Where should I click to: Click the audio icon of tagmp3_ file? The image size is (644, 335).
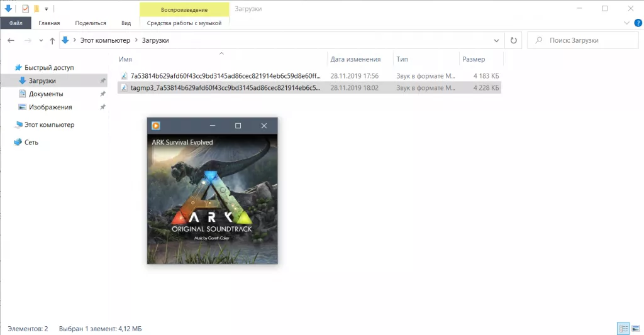coord(124,88)
